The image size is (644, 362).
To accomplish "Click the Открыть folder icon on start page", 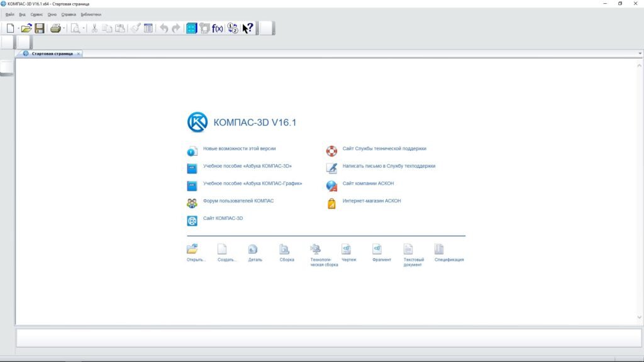I will [x=192, y=249].
